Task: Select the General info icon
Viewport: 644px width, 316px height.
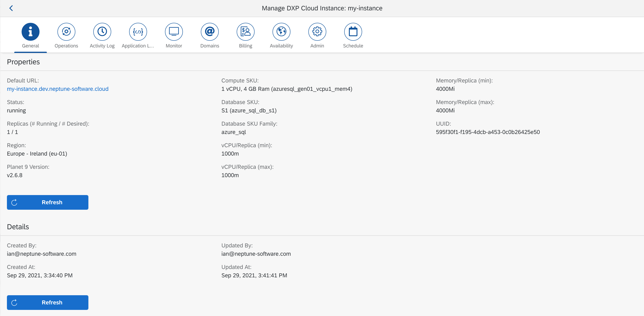Action: [31, 32]
